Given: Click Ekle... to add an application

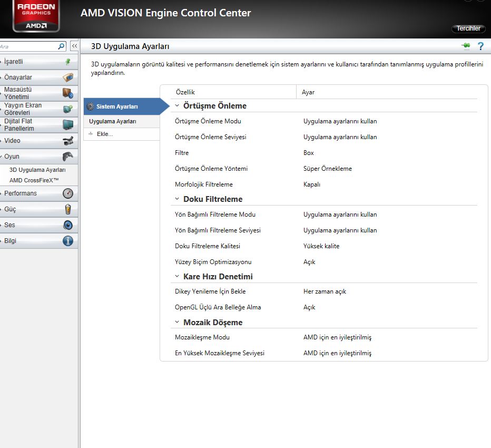Looking at the screenshot, I should [105, 134].
